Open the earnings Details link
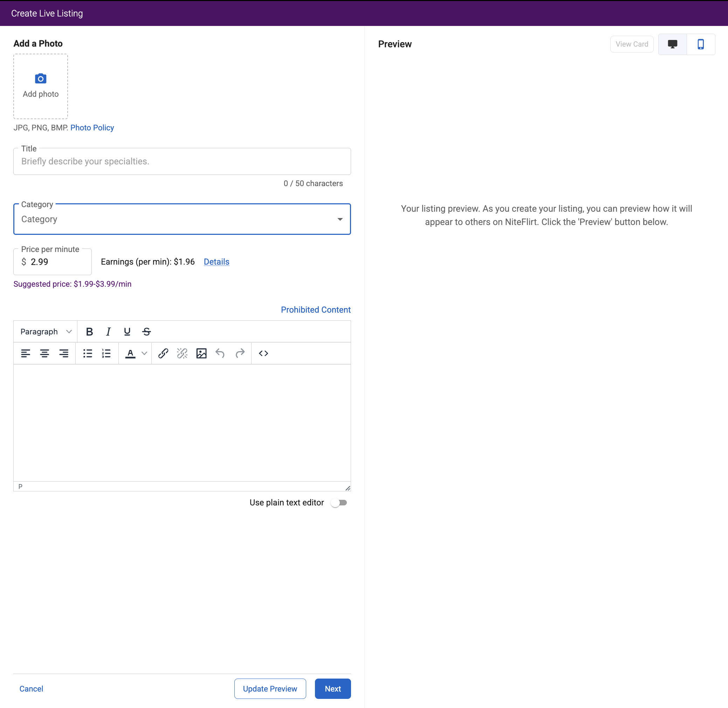The image size is (728, 708). pyautogui.click(x=217, y=262)
